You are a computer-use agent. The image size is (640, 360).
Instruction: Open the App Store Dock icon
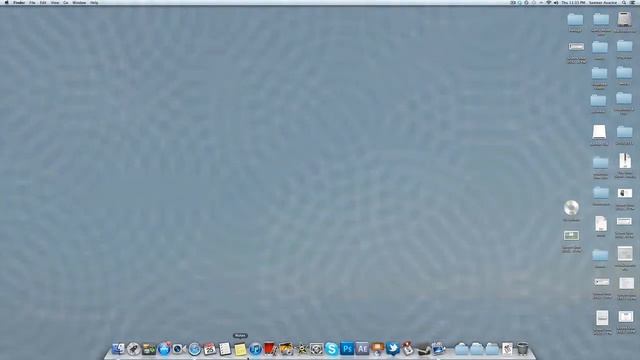point(164,349)
